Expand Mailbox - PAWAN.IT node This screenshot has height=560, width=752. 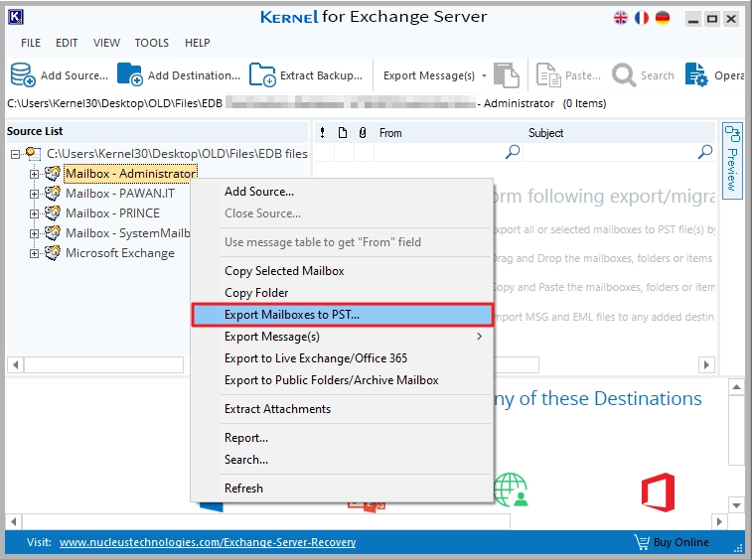pyautogui.click(x=34, y=194)
